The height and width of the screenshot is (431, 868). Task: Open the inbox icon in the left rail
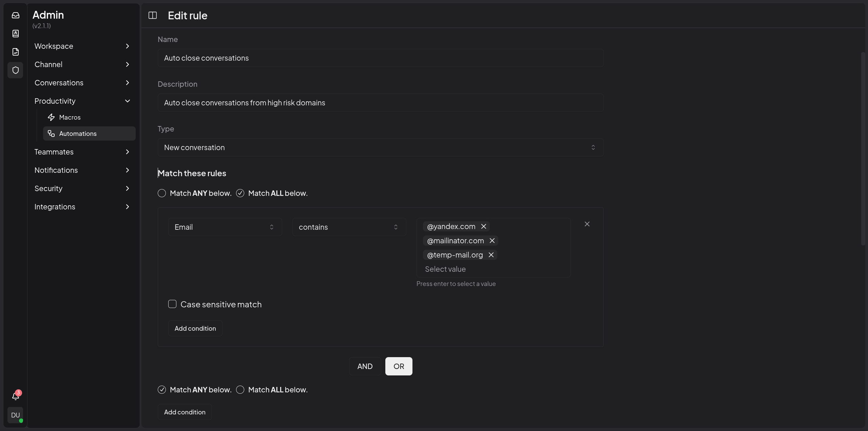coord(16,15)
